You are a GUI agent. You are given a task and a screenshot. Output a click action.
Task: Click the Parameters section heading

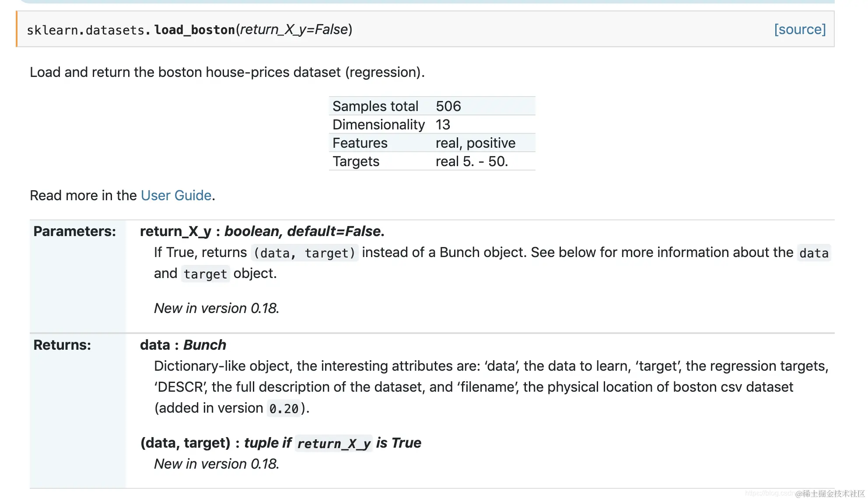pyautogui.click(x=75, y=231)
